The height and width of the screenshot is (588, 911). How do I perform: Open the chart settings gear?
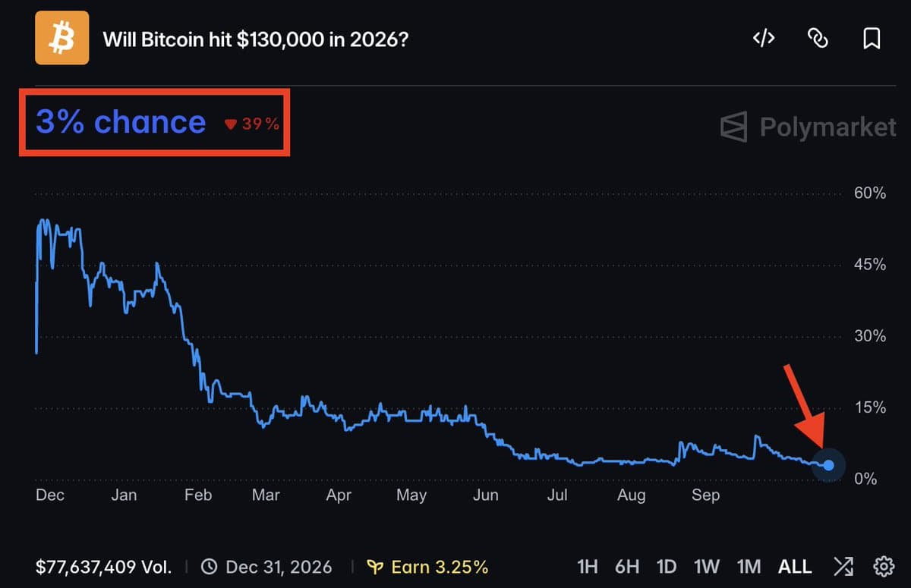tap(883, 566)
